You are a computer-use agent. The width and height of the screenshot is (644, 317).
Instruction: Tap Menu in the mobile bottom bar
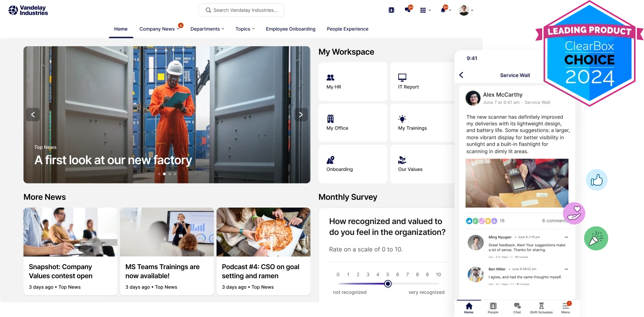coord(566,308)
